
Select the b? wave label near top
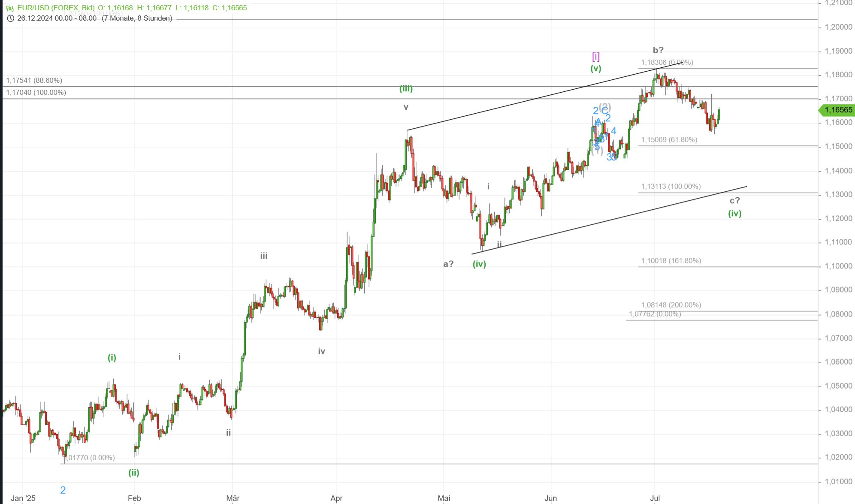click(658, 50)
